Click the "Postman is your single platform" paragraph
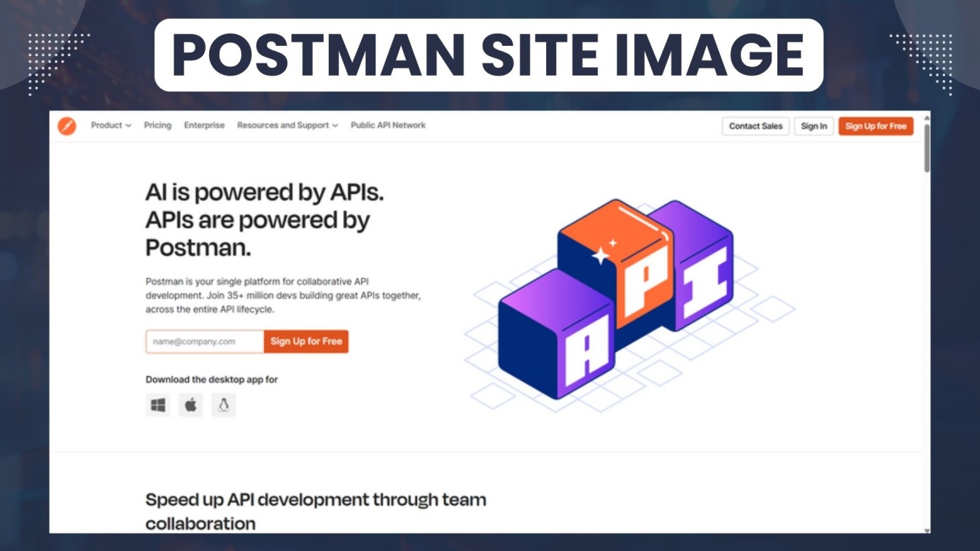Screen dimensions: 980x551 [284, 295]
